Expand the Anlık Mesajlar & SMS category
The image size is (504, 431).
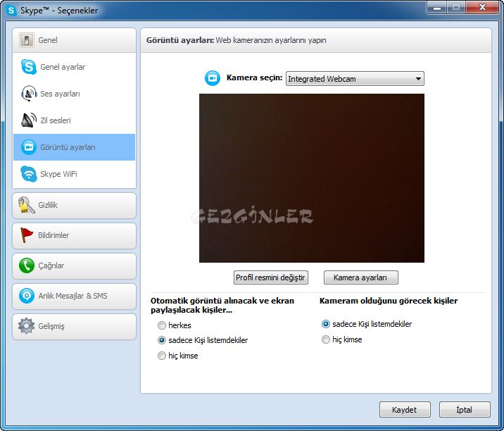click(x=74, y=296)
